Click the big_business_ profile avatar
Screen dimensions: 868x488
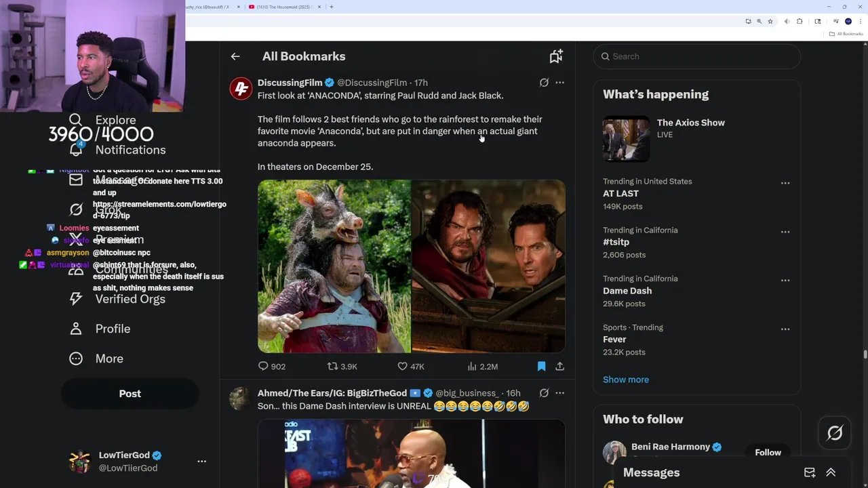(x=241, y=399)
